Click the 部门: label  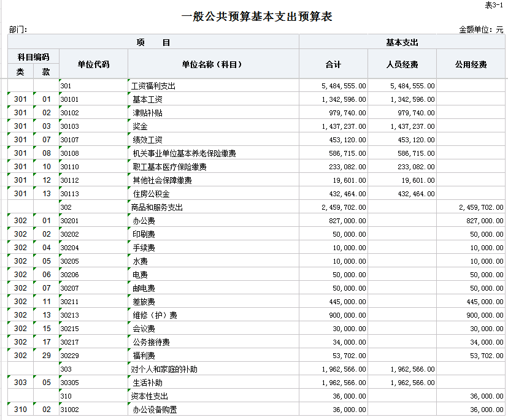tap(18, 30)
